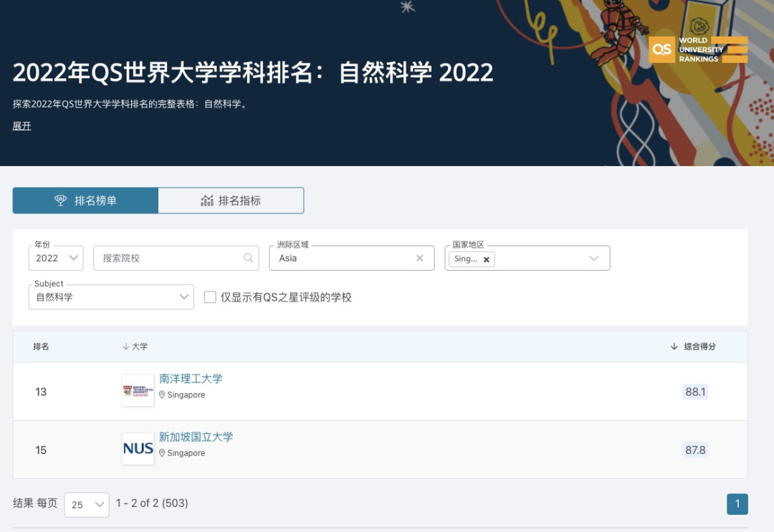Open the Subject 自然科学 dropdown

pos(111,297)
